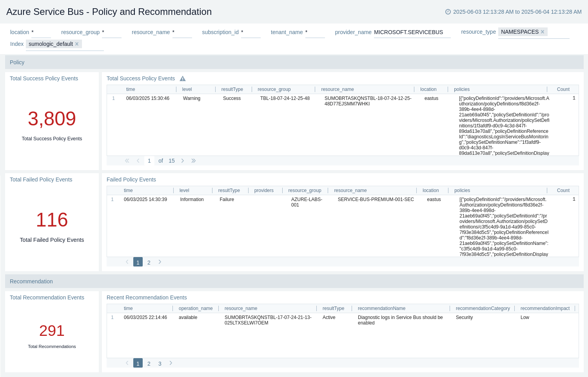
Task: Click the dashboard title Azure Service Bus
Action: (109, 12)
